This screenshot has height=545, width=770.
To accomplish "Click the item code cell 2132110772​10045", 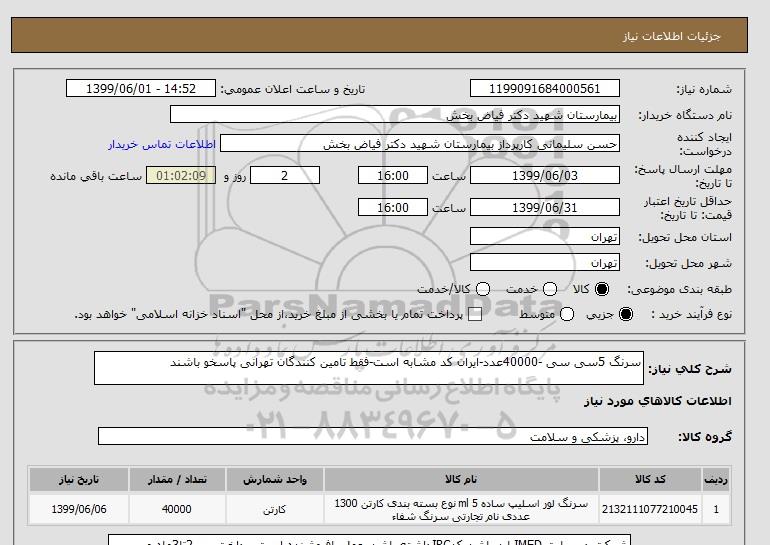I will (650, 509).
